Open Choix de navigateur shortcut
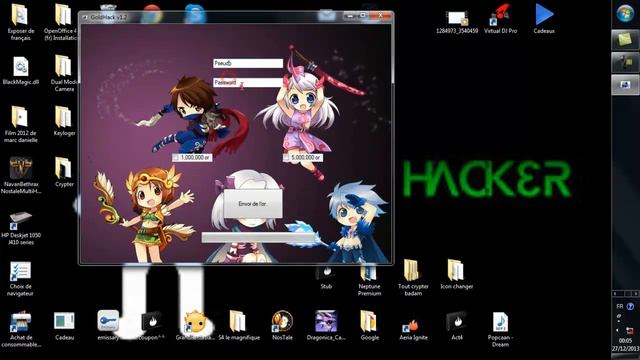 20,271
